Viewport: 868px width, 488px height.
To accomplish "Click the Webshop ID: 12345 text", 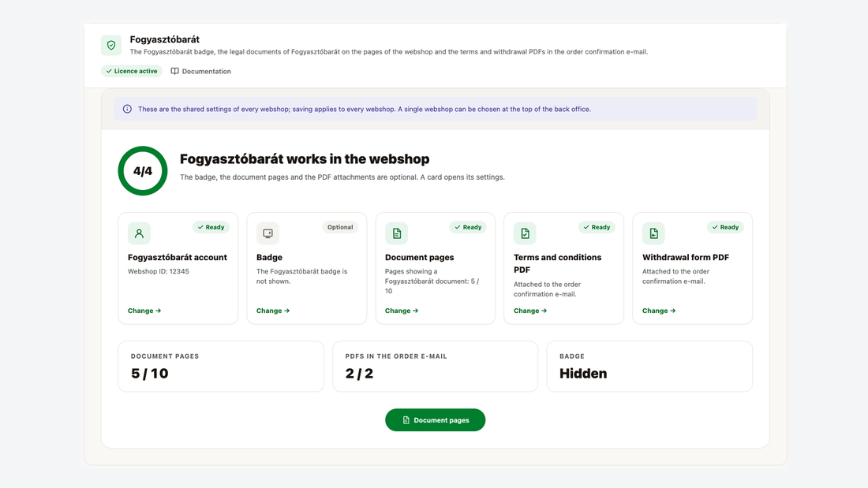I will point(159,272).
